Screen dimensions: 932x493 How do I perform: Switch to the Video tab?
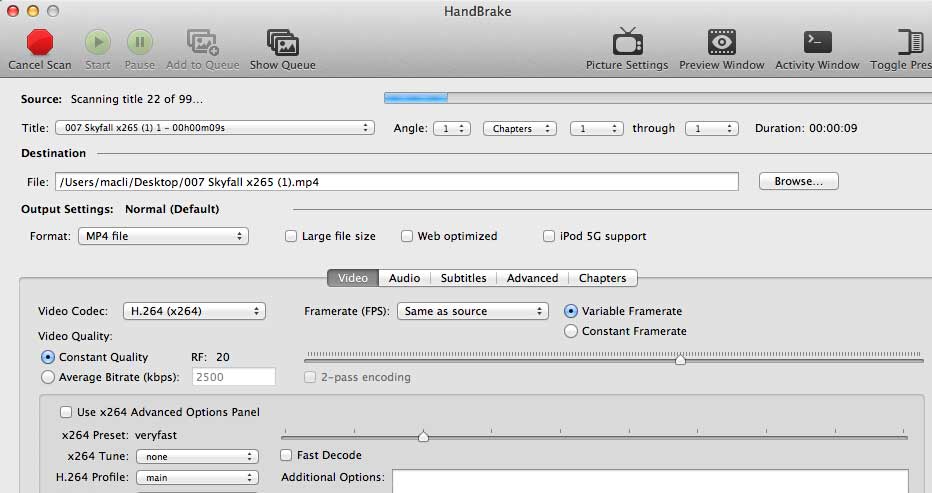pos(353,278)
